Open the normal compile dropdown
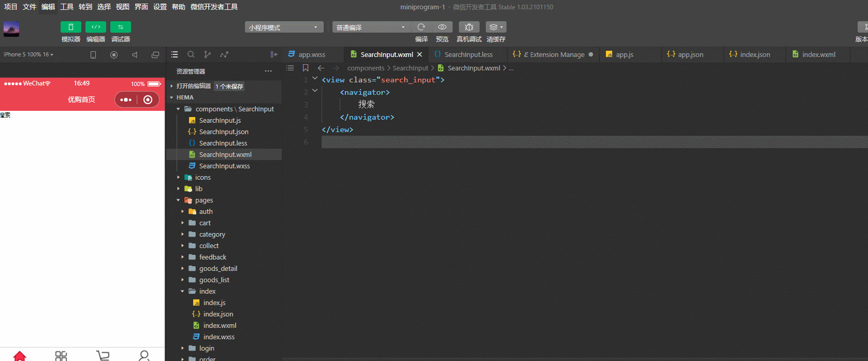Viewport: 868px width, 361px height. click(x=371, y=27)
